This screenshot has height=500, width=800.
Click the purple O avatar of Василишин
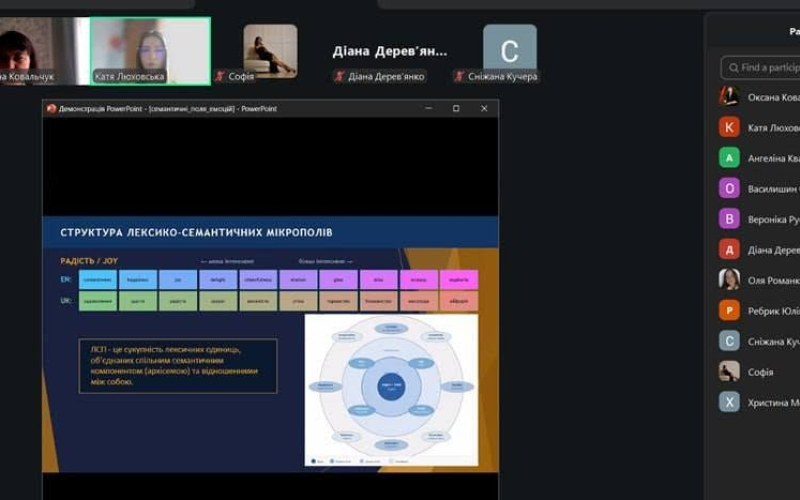tap(729, 188)
